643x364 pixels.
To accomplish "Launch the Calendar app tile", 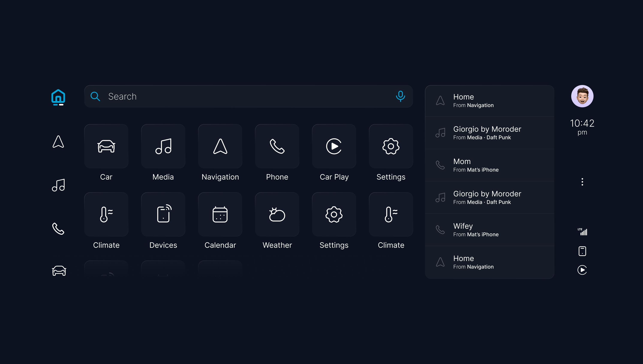I will [220, 214].
